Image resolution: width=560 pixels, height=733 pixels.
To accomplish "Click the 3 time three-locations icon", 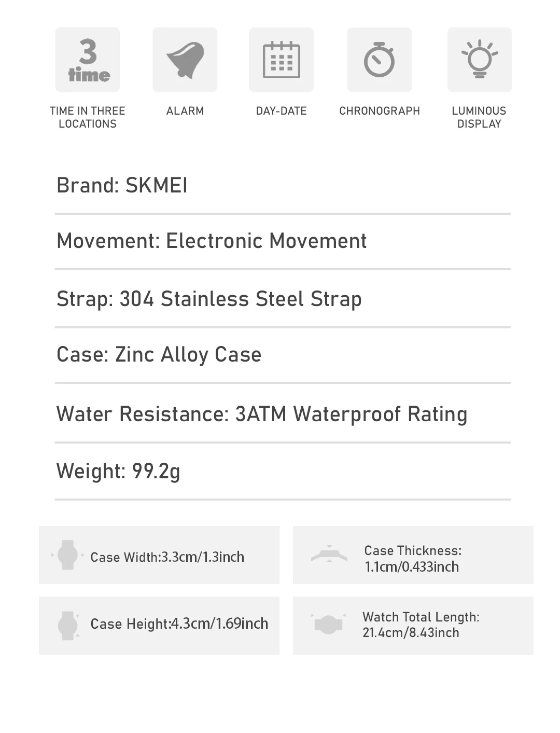I will [x=88, y=60].
